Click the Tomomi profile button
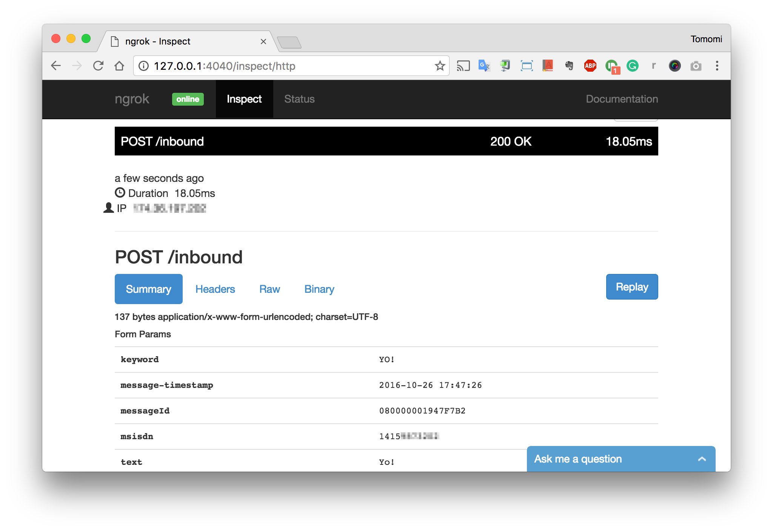This screenshot has height=532, width=773. 706,39
